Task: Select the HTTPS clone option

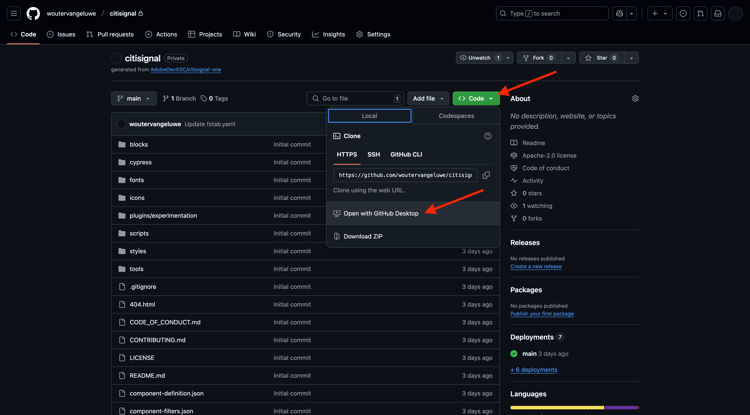Action: (x=347, y=154)
